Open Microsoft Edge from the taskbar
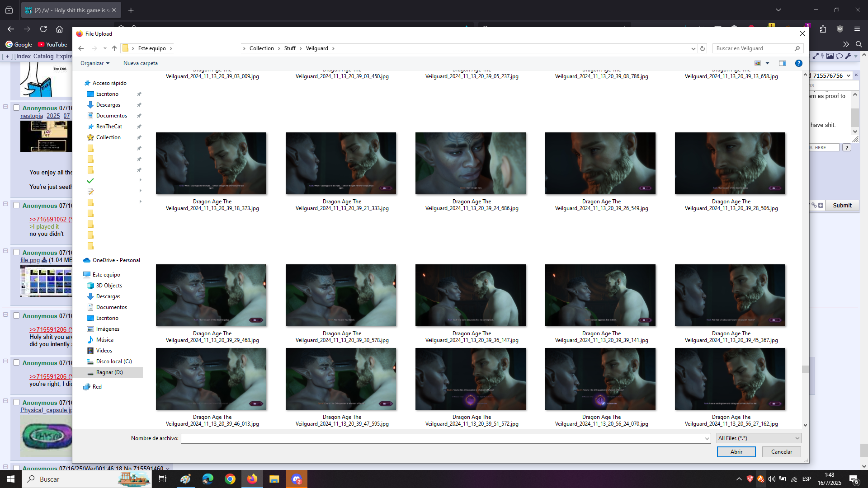This screenshot has height=488, width=868. (208, 479)
